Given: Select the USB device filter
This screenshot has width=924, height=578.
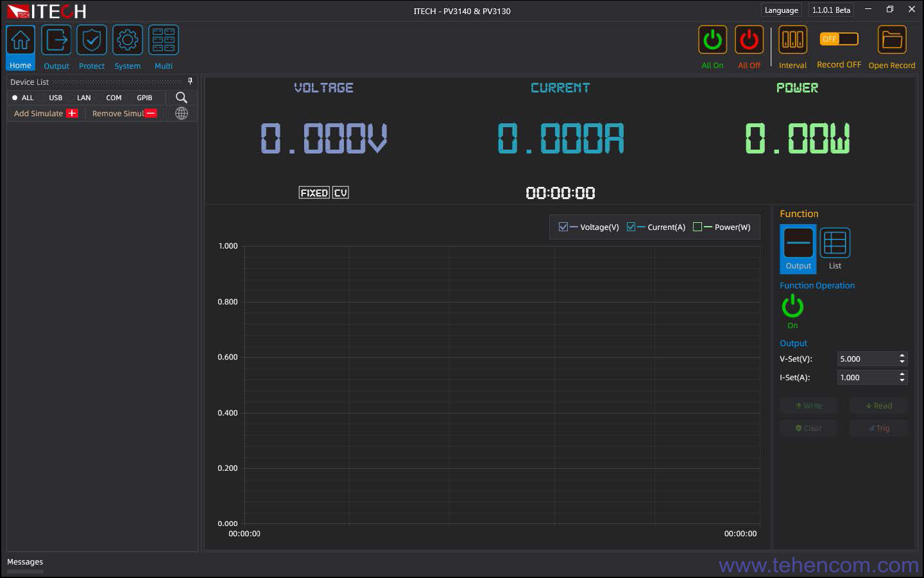Looking at the screenshot, I should pyautogui.click(x=56, y=98).
